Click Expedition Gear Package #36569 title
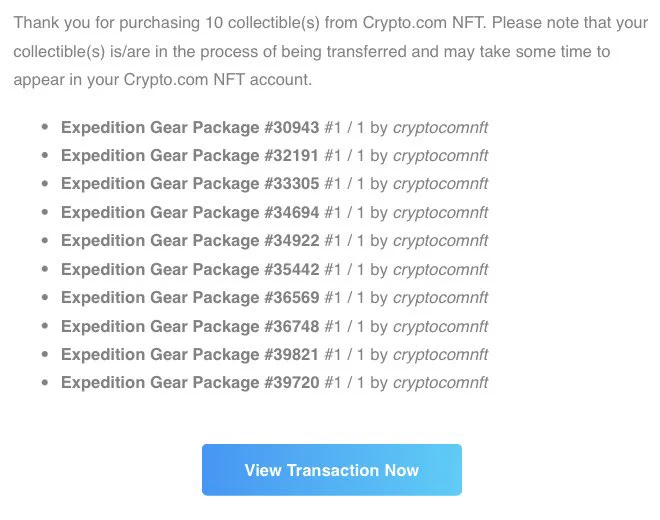This screenshot has height=520, width=660. 190,298
